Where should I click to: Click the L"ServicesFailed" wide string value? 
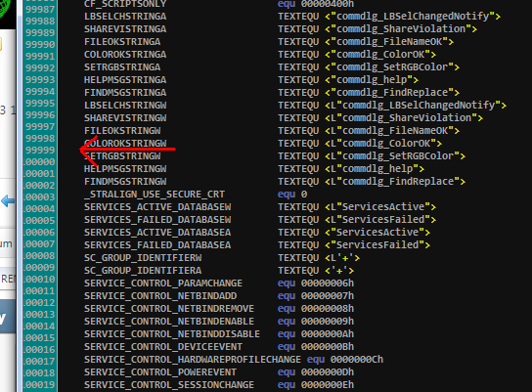click(380, 220)
